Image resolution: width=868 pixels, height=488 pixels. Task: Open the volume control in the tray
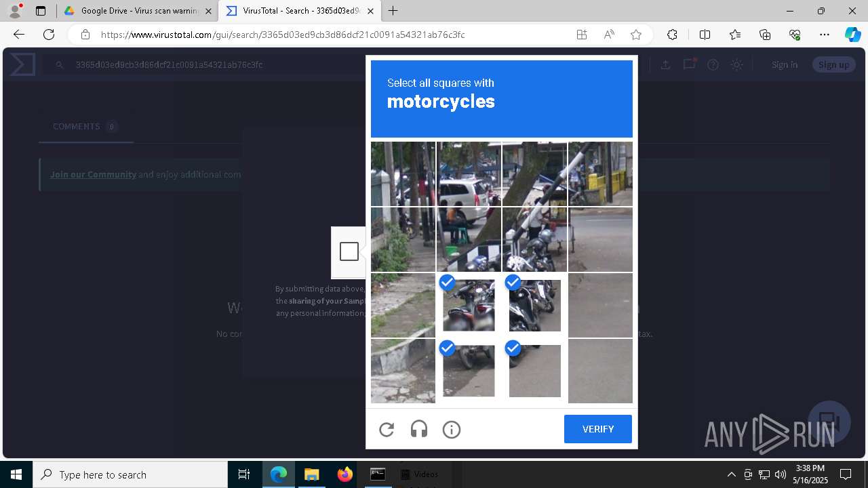coord(781,474)
